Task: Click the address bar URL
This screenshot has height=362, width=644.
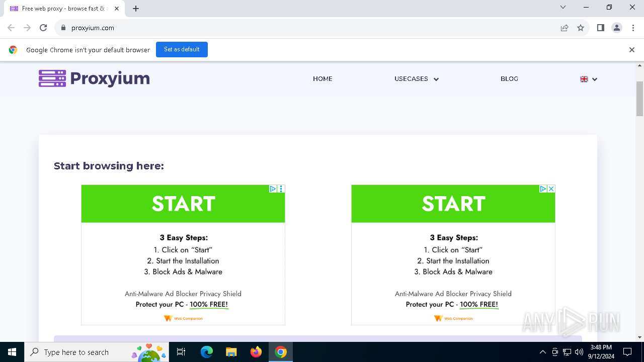Action: click(93, 28)
